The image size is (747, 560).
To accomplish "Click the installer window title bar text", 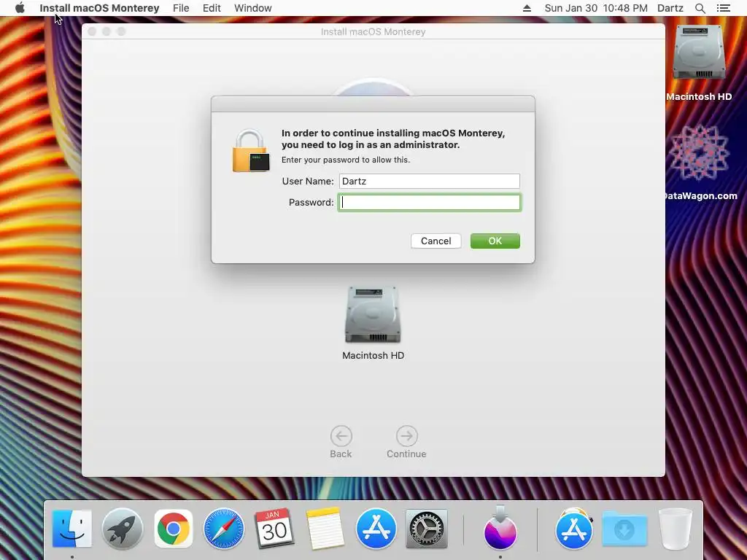I will pos(373,31).
